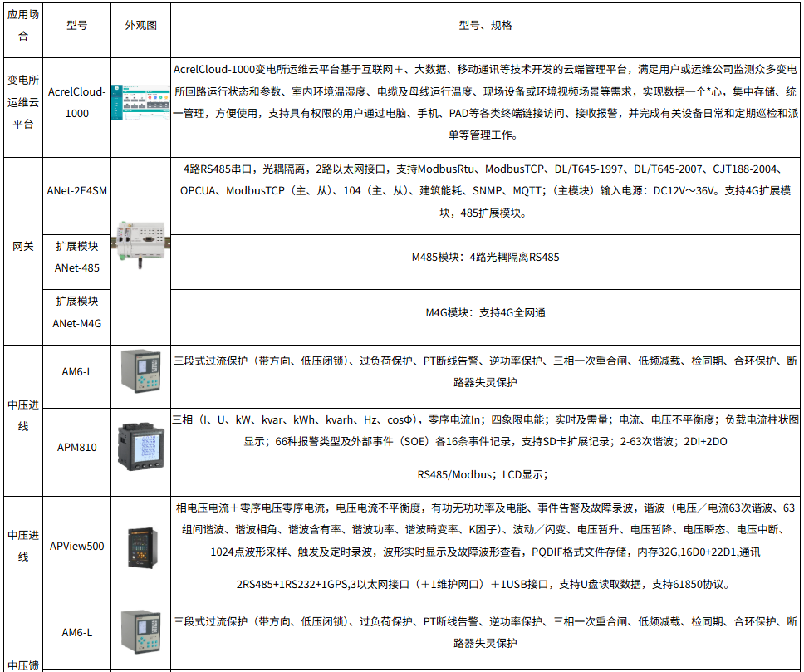804x672 pixels.
Task: Click the 扩展模块 ANet-485 cell
Action: point(76,258)
